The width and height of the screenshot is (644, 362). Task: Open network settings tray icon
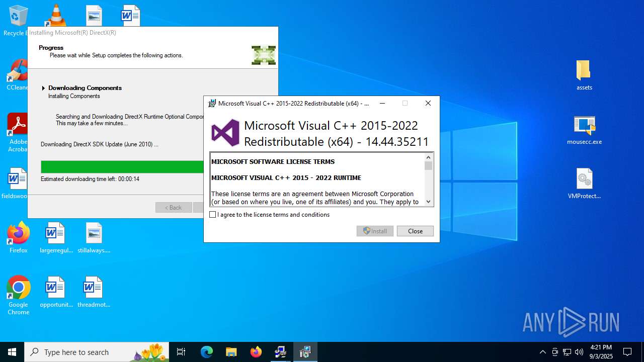(567, 352)
